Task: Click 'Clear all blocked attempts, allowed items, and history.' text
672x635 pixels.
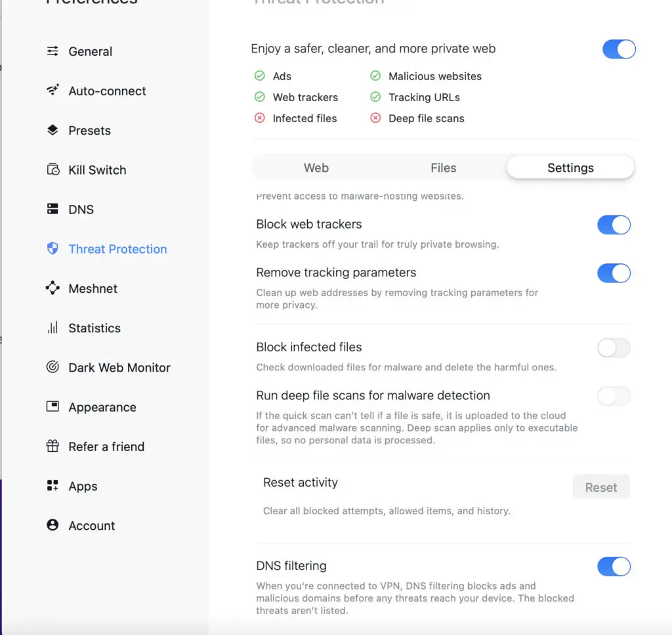Action: [387, 511]
